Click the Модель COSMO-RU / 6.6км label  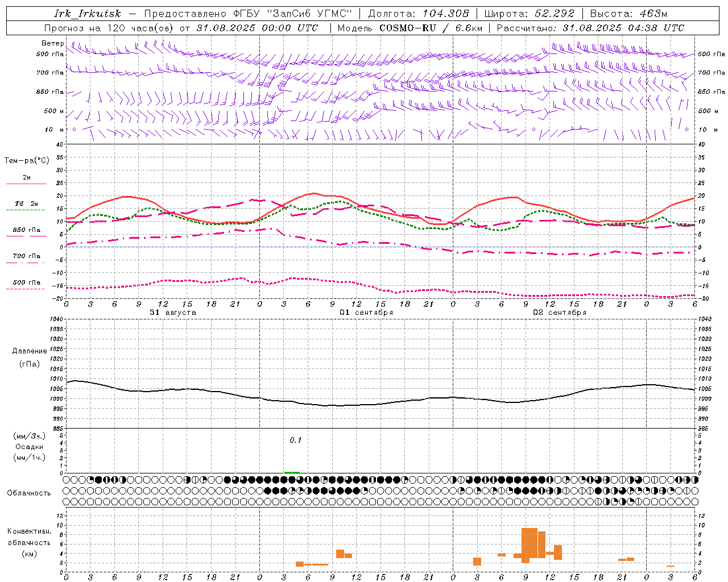coord(409,28)
